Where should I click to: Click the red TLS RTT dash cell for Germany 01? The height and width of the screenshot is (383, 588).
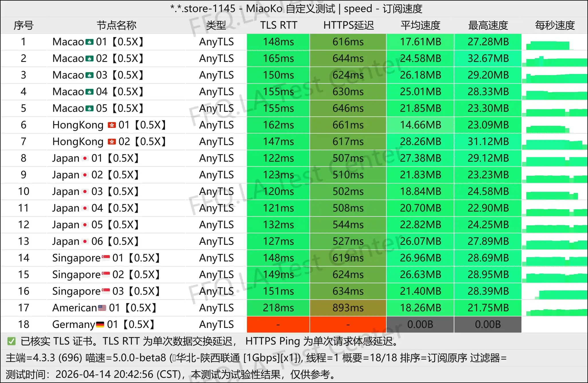coord(278,325)
